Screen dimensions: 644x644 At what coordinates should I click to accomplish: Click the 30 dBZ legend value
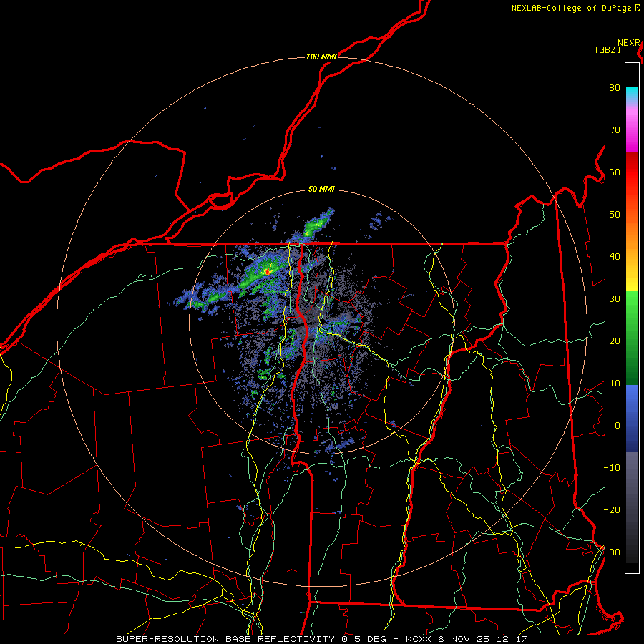pyautogui.click(x=615, y=299)
